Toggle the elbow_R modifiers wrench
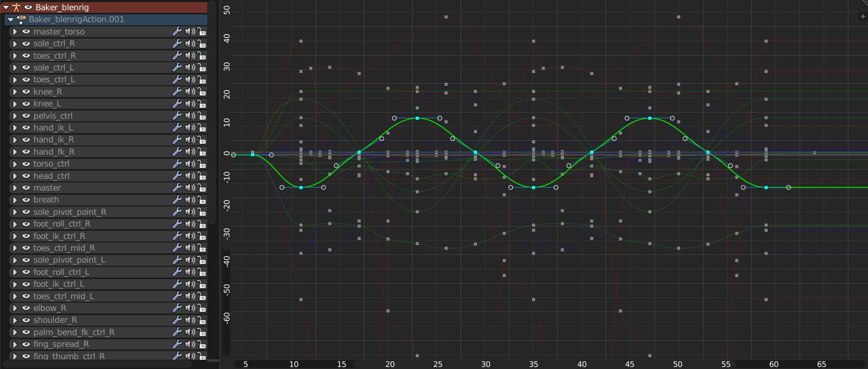Screen dimensions: 868x369 tap(177, 308)
